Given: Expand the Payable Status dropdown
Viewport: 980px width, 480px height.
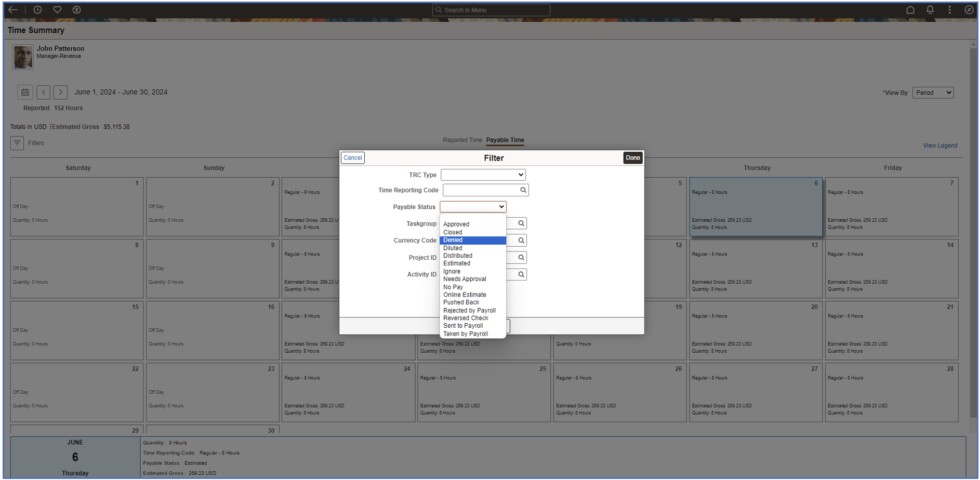Looking at the screenshot, I should tap(472, 207).
